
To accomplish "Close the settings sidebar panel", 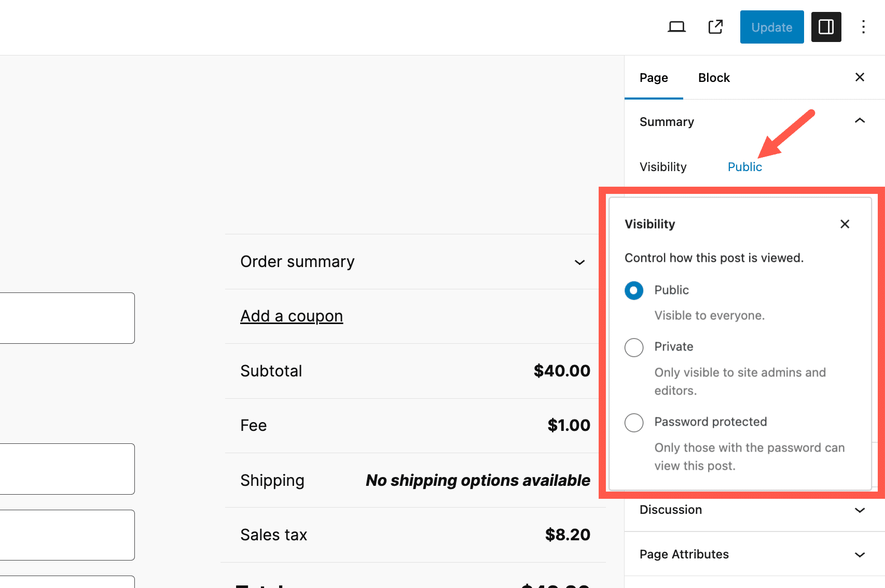I will click(860, 77).
